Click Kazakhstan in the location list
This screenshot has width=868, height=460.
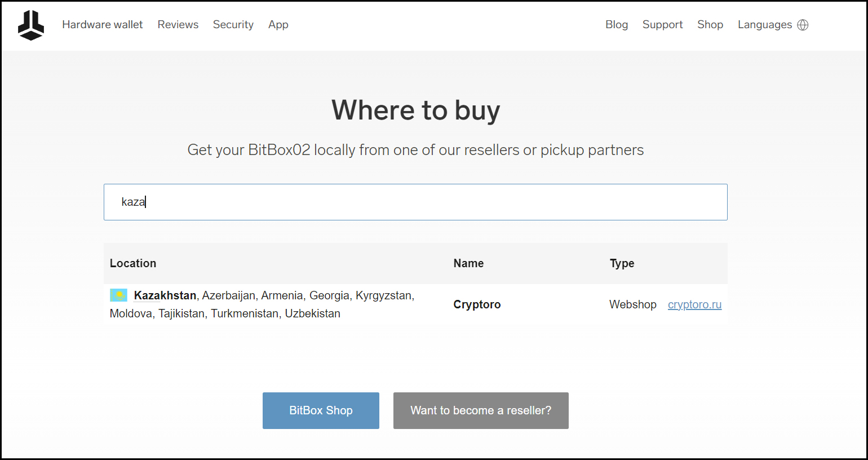165,295
